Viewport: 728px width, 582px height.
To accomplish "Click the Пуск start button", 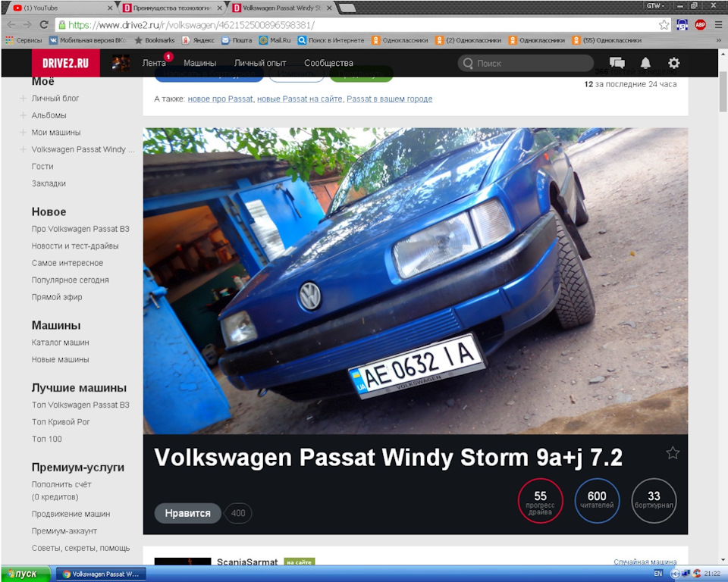I will coord(26,574).
